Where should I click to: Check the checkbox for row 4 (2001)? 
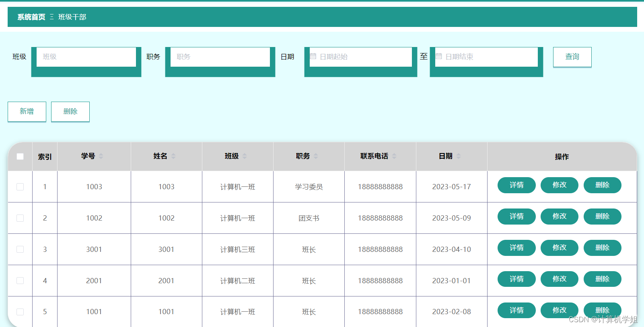pos(20,281)
